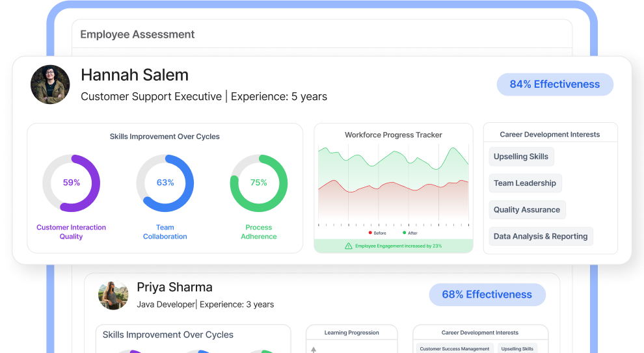The height and width of the screenshot is (353, 644).
Task: Click the up arrow in Learning Progression
Action: point(314,350)
